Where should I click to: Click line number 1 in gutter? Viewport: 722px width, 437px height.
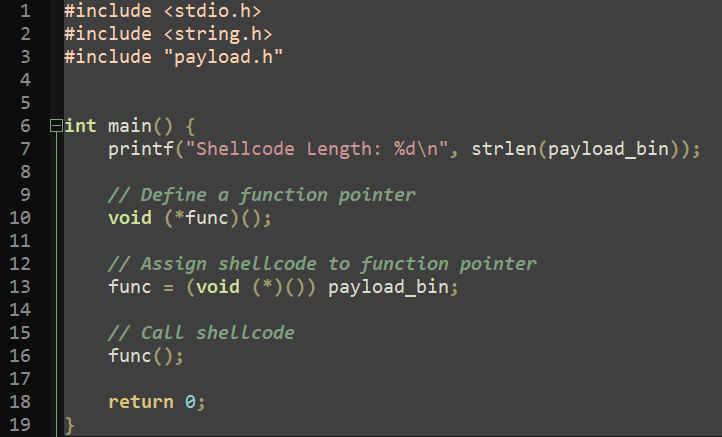[x=25, y=11]
